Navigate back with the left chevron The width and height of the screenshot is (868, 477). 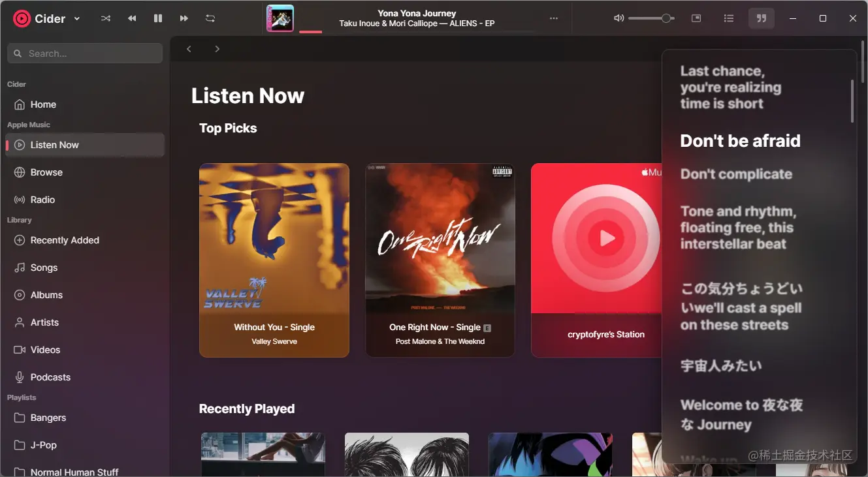coord(189,49)
